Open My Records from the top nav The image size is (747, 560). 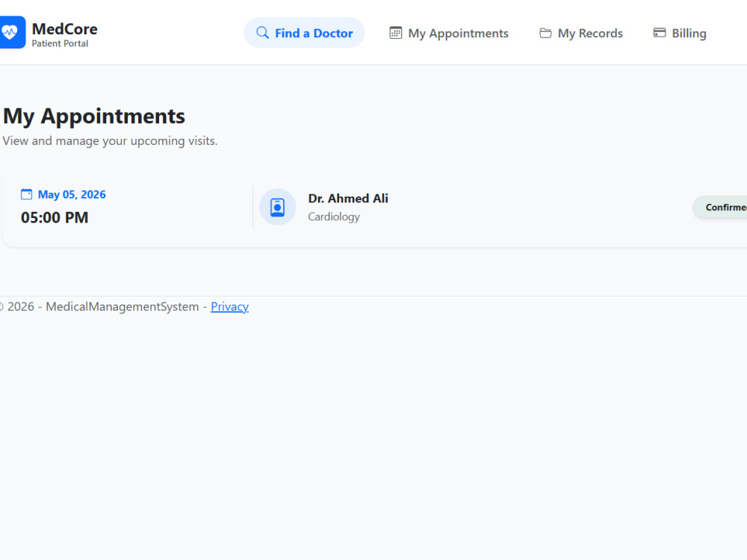(x=580, y=33)
